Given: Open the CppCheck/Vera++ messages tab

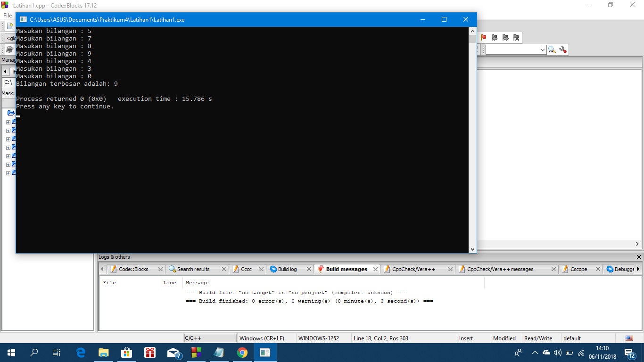Looking at the screenshot, I should coord(500,269).
